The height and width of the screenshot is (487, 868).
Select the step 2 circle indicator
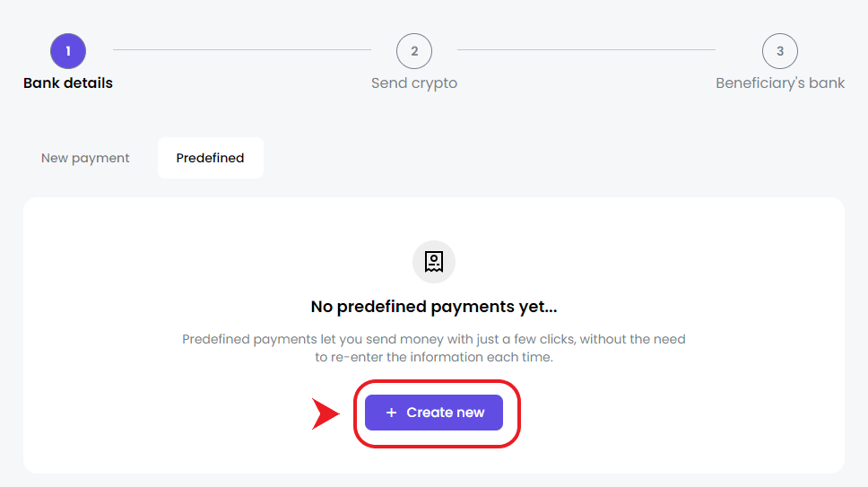pyautogui.click(x=414, y=51)
